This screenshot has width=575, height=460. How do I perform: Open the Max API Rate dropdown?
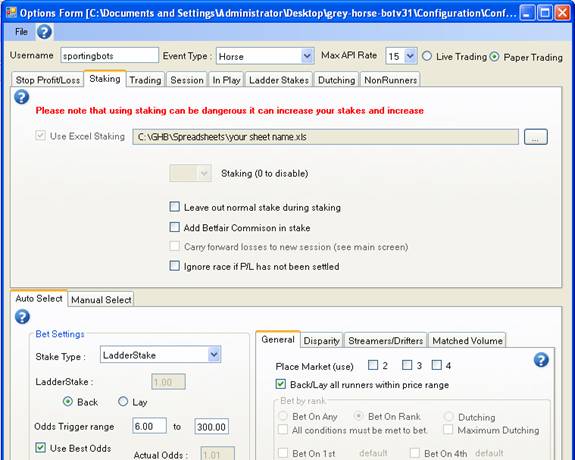pos(410,56)
